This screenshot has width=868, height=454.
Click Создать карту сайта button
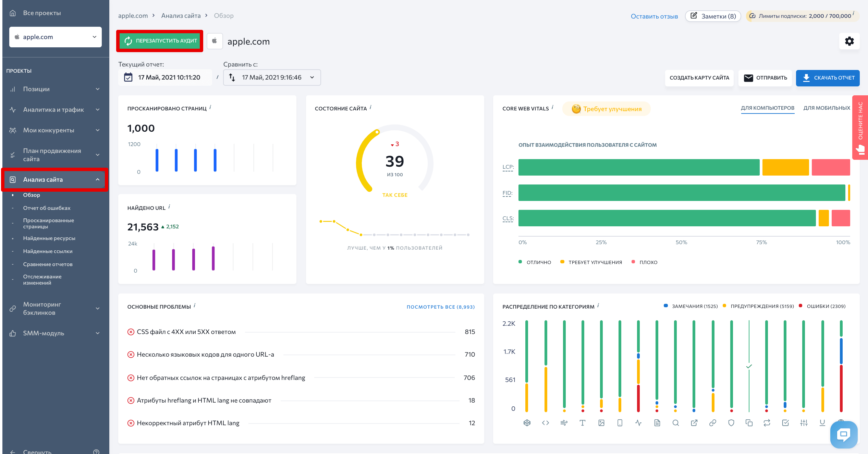(x=699, y=78)
